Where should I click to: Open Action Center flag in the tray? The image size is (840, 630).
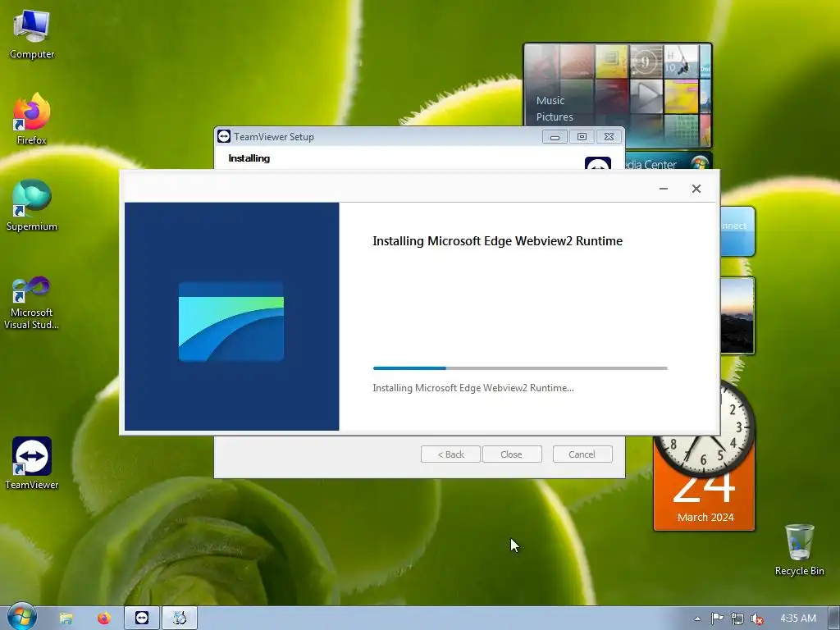[717, 619]
